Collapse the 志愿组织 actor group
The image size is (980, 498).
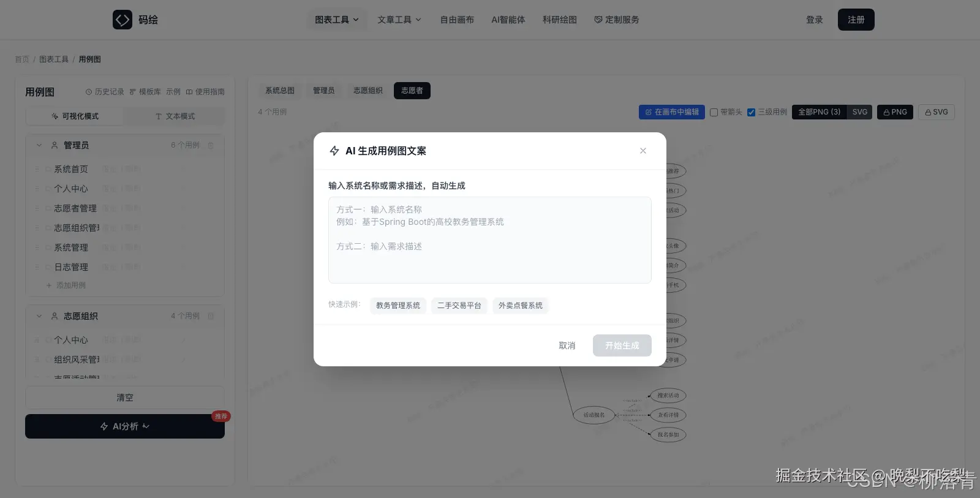point(39,316)
